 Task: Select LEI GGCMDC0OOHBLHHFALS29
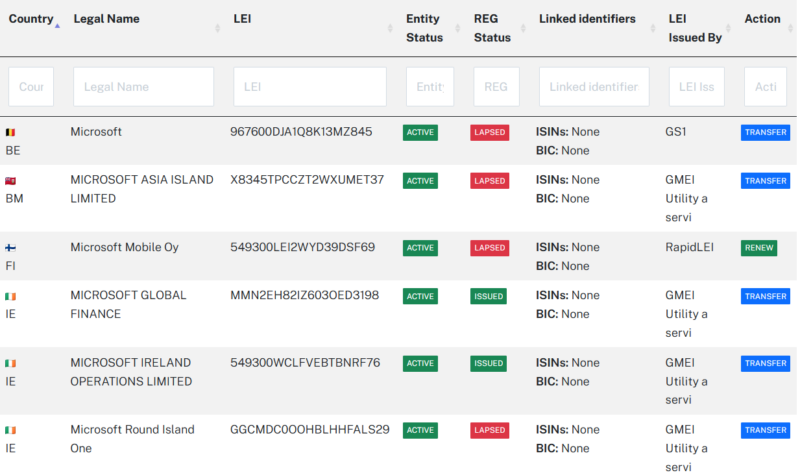coord(310,430)
